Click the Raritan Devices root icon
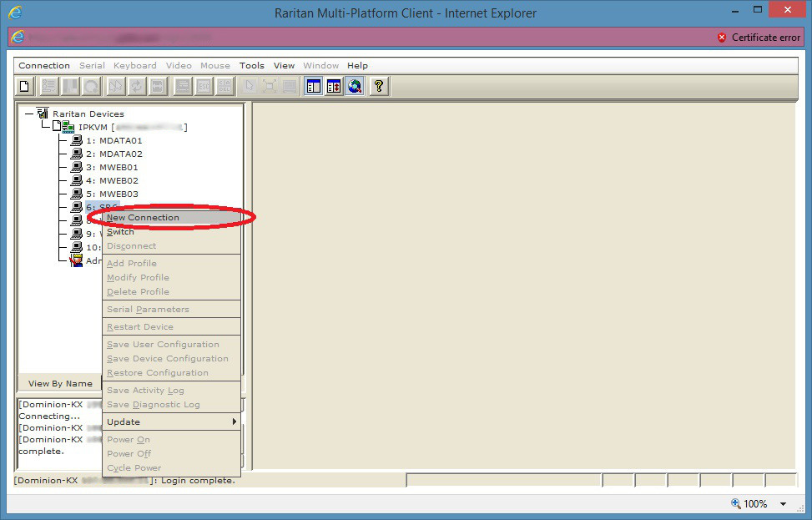Image resolution: width=812 pixels, height=520 pixels. tap(43, 113)
